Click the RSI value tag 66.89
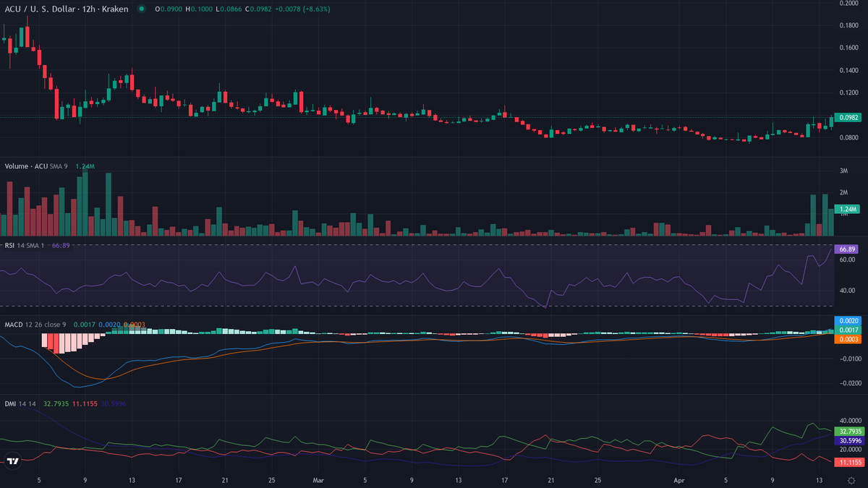Screen dimensions: 868x488 point(847,249)
